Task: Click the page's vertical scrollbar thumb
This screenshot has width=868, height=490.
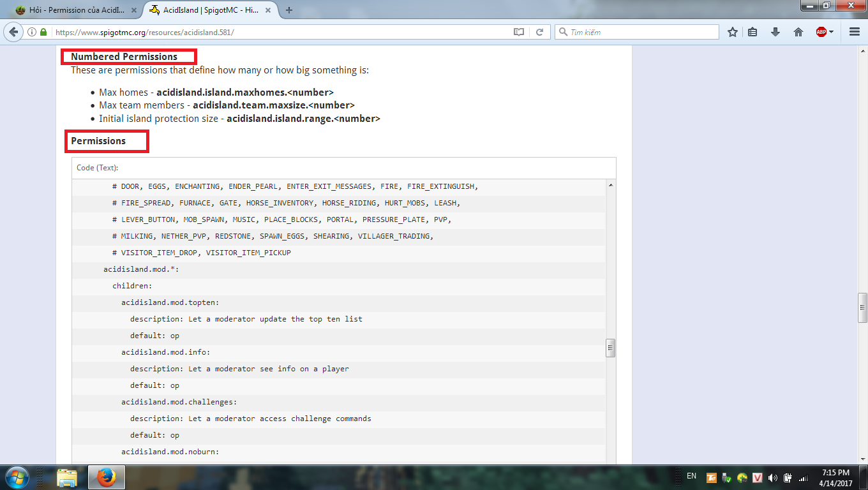Action: coord(862,308)
